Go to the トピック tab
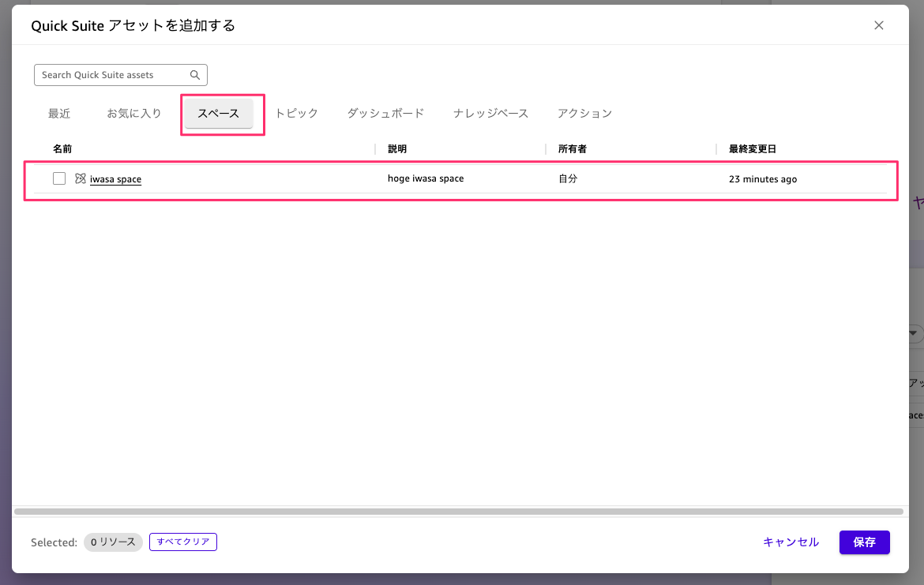Screen dimensions: 924x585 point(297,114)
